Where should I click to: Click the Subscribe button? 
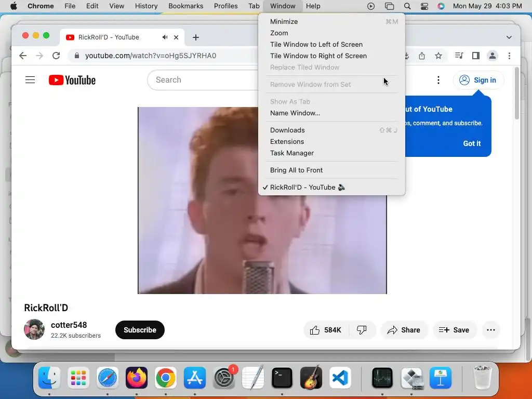[140, 330]
